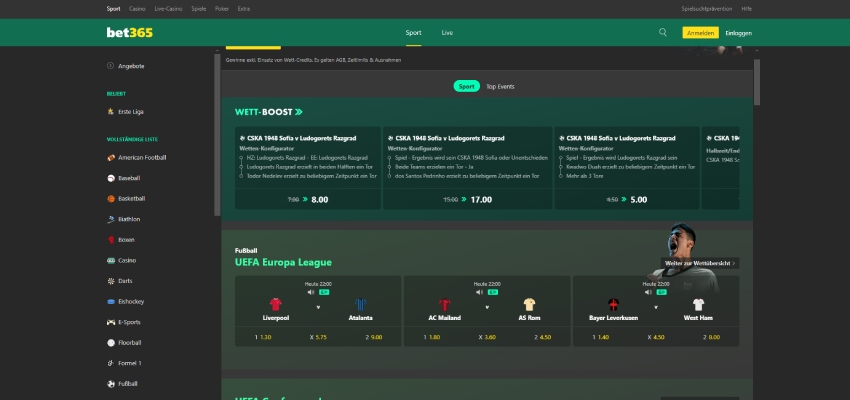Screen dimensions: 850x400
Task: Click the Atalanta striped jersey icon
Action: [360, 304]
